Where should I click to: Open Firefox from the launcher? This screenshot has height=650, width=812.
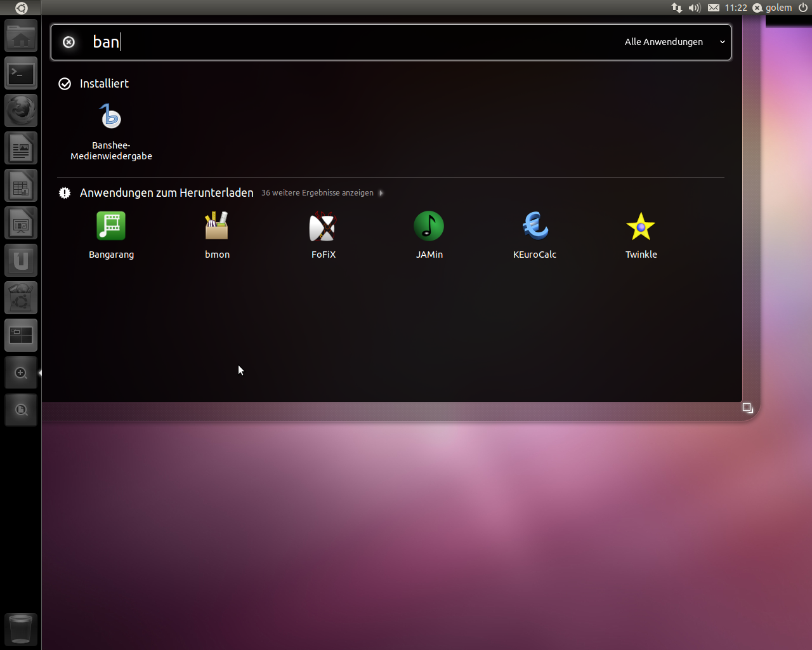point(21,111)
